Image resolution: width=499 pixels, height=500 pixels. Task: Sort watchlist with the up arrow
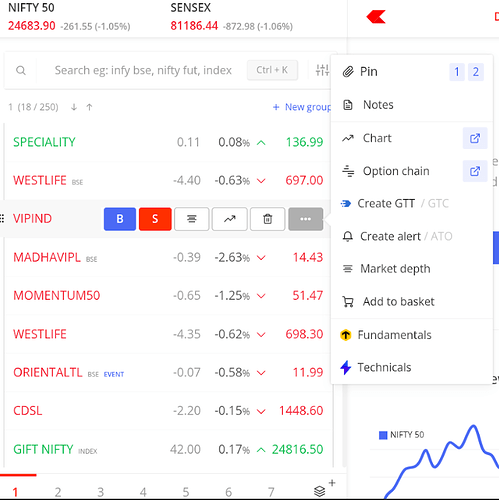pyautogui.click(x=89, y=107)
